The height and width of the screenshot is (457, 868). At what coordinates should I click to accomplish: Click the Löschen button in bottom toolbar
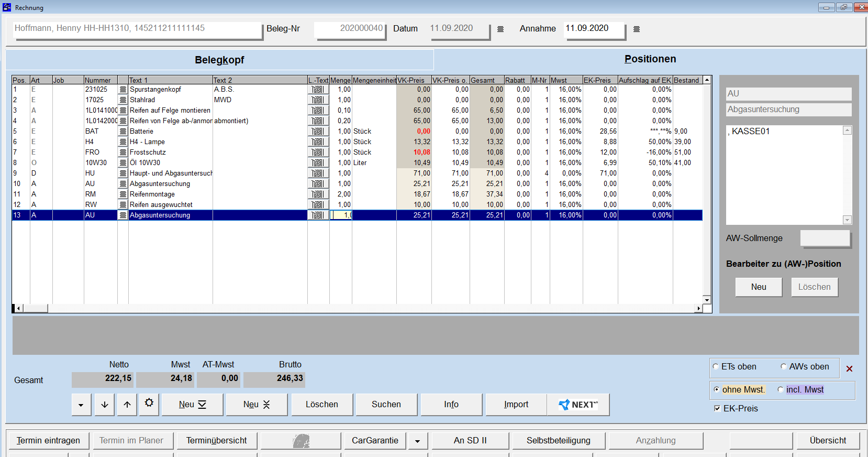coord(322,405)
